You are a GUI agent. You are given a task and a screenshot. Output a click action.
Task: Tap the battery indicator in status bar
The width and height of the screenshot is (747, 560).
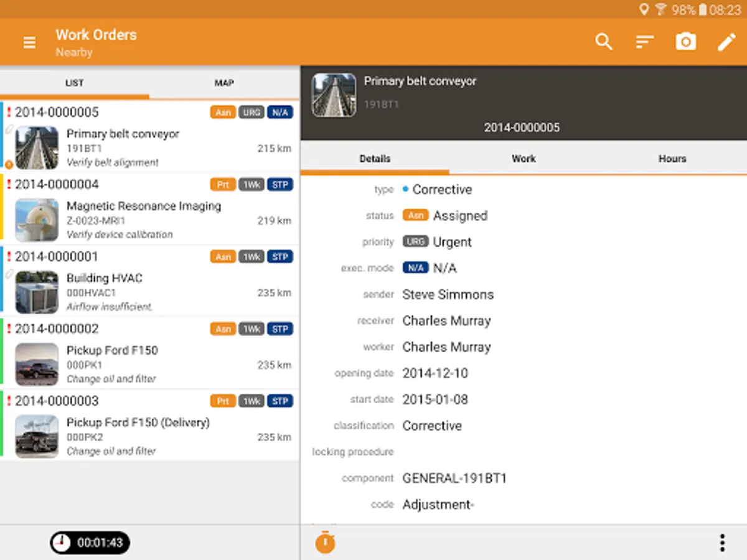point(703,9)
